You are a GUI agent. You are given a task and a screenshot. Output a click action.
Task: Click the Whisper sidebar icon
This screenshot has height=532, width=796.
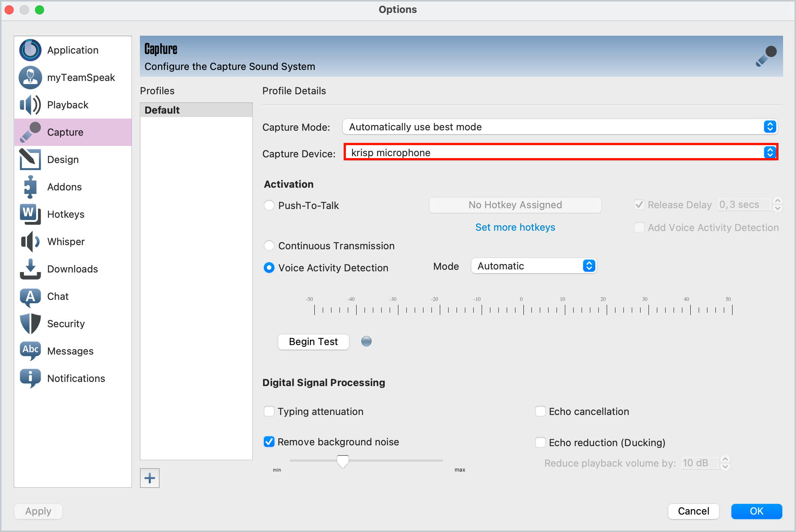(x=30, y=241)
